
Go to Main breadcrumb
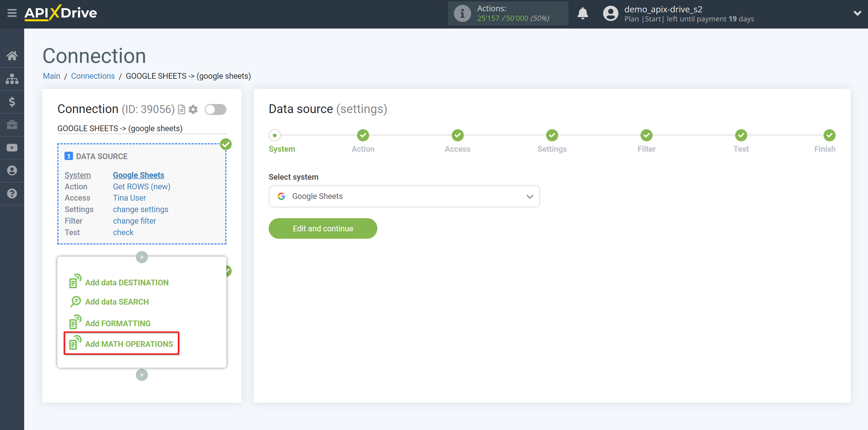pyautogui.click(x=52, y=76)
